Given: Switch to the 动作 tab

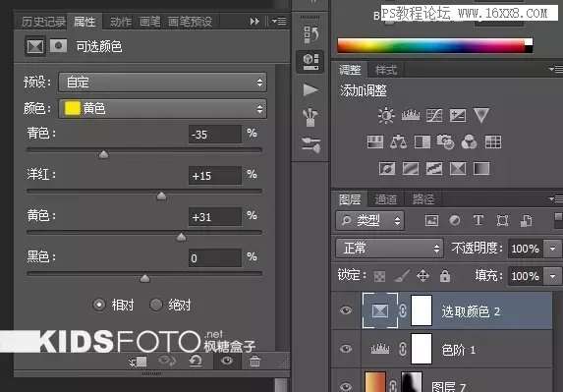Looking at the screenshot, I should click(x=121, y=22).
